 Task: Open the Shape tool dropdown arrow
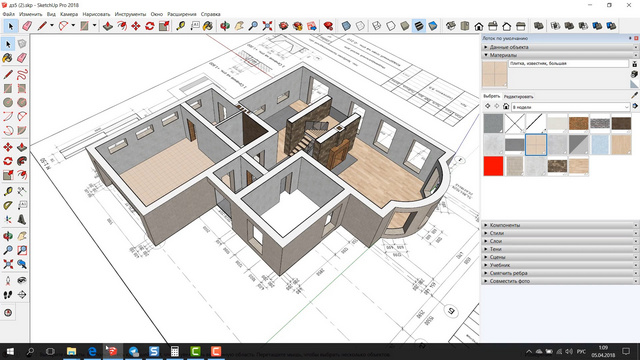(x=94, y=26)
